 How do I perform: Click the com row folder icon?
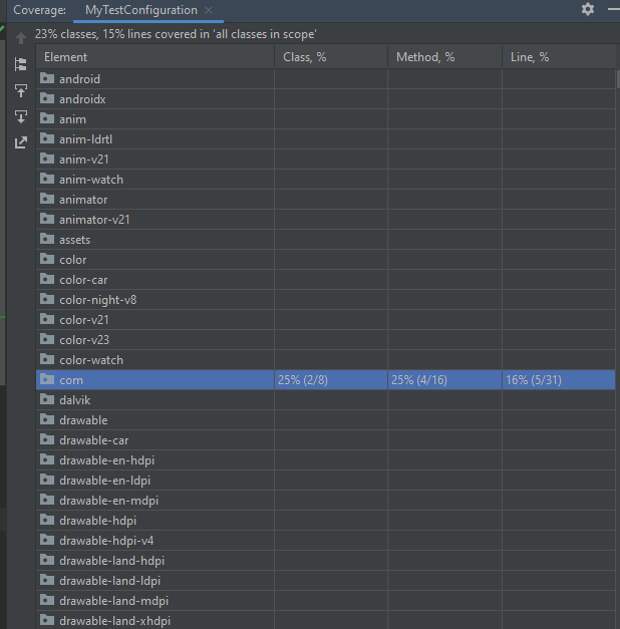point(47,379)
